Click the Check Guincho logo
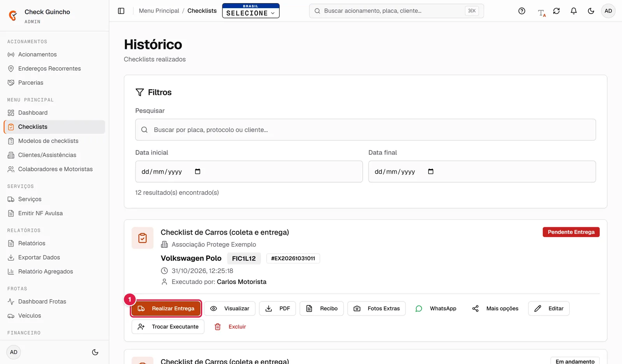The image size is (622, 364). (x=13, y=16)
